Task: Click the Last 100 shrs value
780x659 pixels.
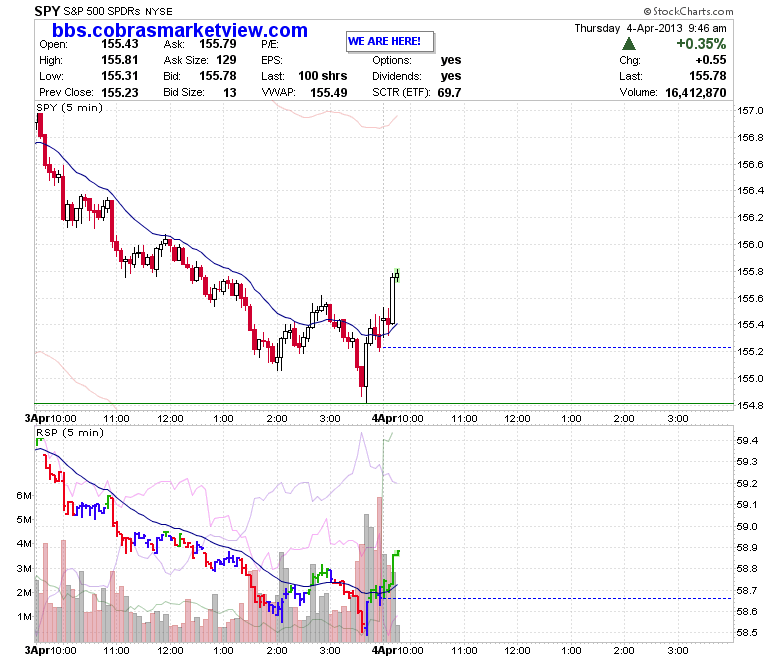Action: pos(322,76)
